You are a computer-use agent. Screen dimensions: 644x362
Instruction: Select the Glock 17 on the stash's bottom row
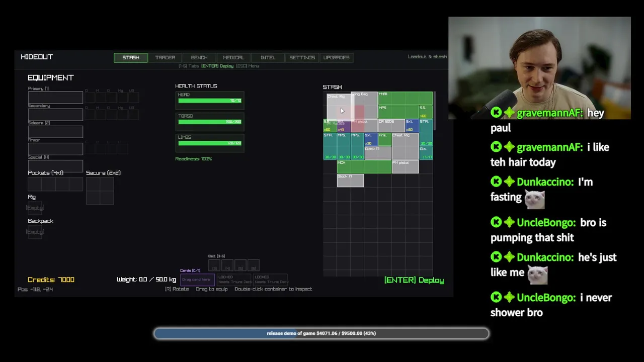(x=350, y=180)
